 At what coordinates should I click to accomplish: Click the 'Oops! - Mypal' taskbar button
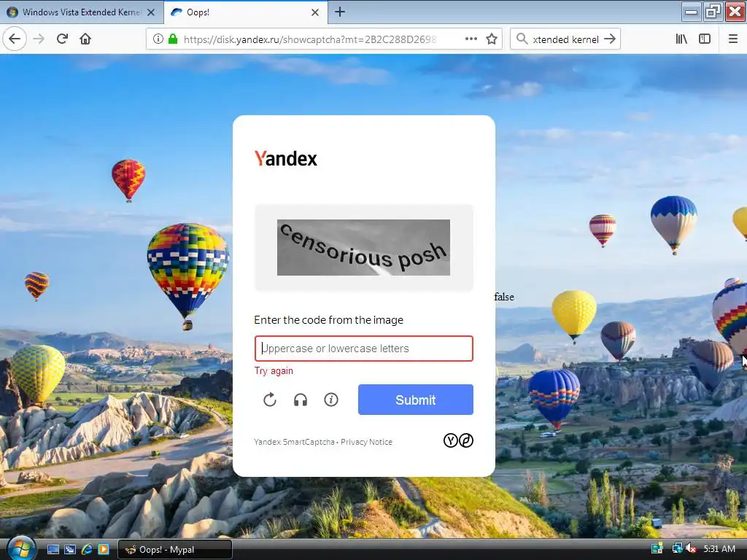pos(175,550)
